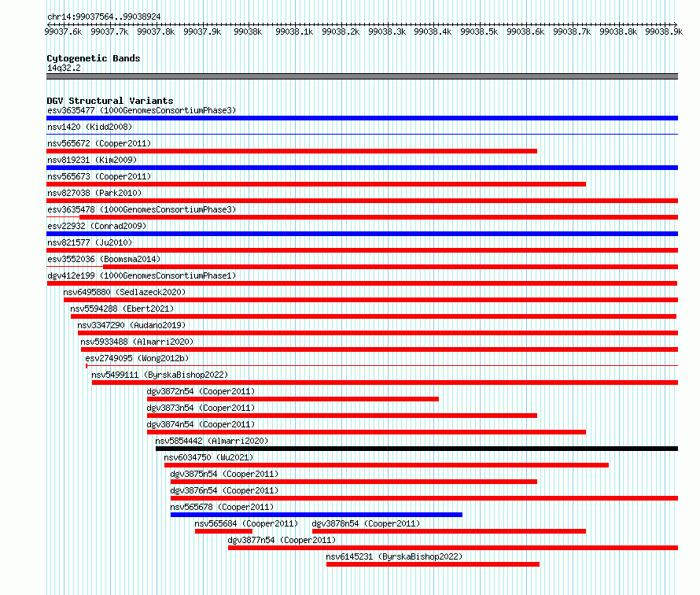Click dgv3872n54 (Cooper2011) label

point(201,391)
